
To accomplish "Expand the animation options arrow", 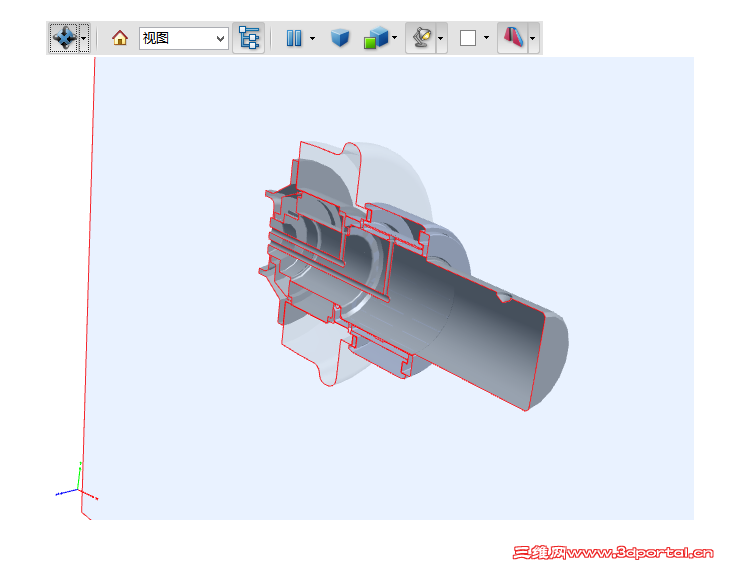I will click(x=312, y=38).
